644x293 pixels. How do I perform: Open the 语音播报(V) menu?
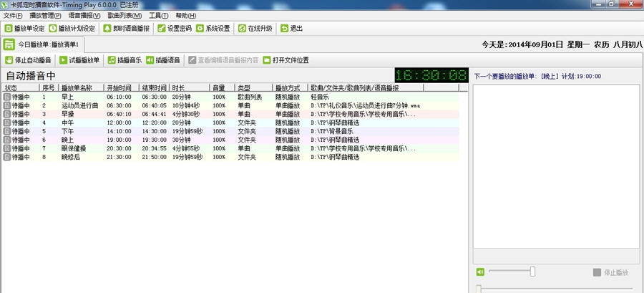click(x=84, y=16)
